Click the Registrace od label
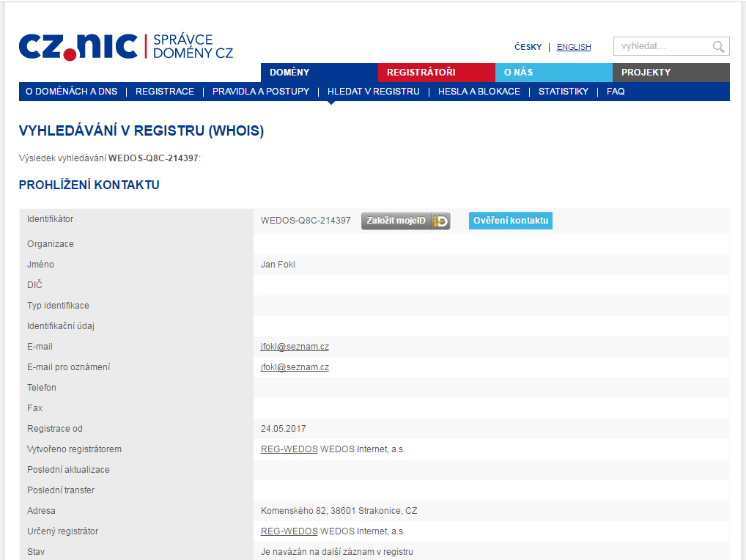Screen dimensions: 746x560 click(55, 429)
